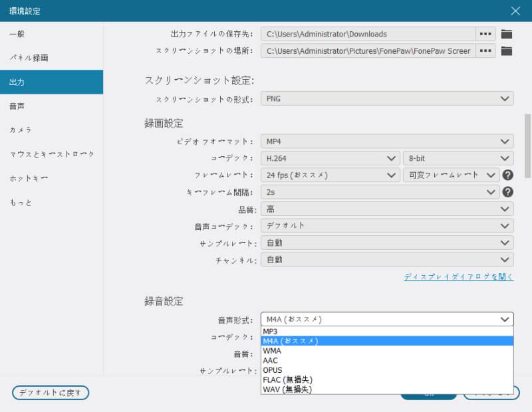Open the マウスとキーストローク tab
This screenshot has height=412, width=532.
tap(52, 154)
